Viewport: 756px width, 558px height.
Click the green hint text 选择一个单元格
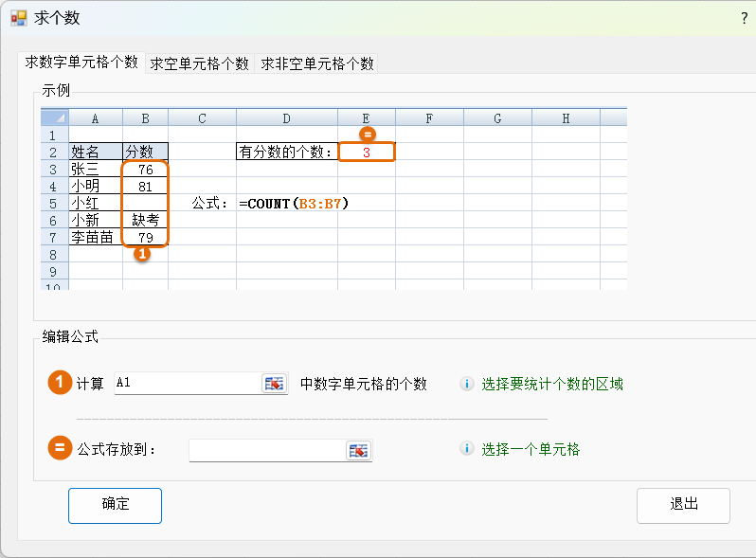click(x=531, y=449)
